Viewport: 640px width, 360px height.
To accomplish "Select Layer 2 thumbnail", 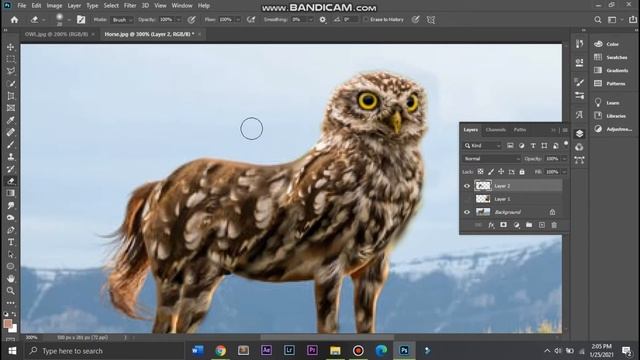I will [x=483, y=186].
